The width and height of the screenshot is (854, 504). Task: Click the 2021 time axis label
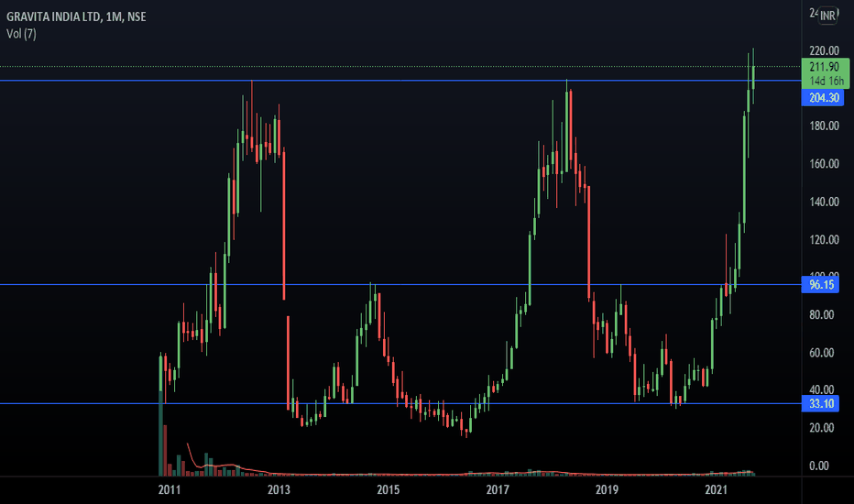point(717,490)
